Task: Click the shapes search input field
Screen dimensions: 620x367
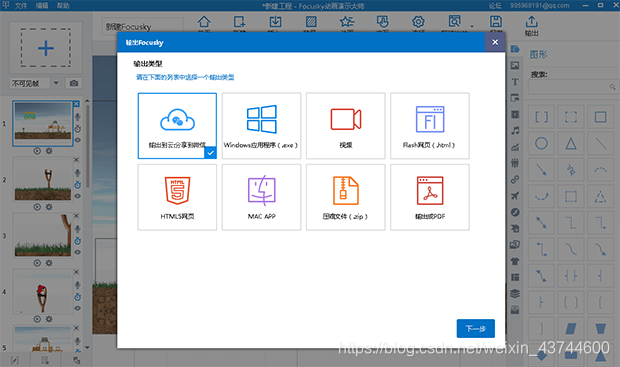Action: (573, 87)
